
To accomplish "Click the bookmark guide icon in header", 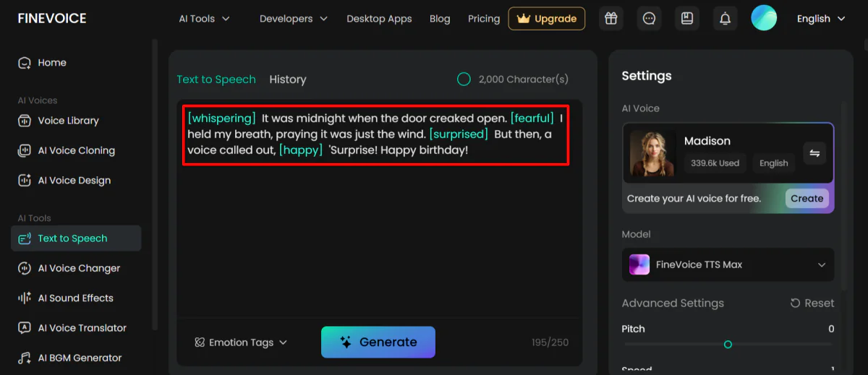I will 686,19.
